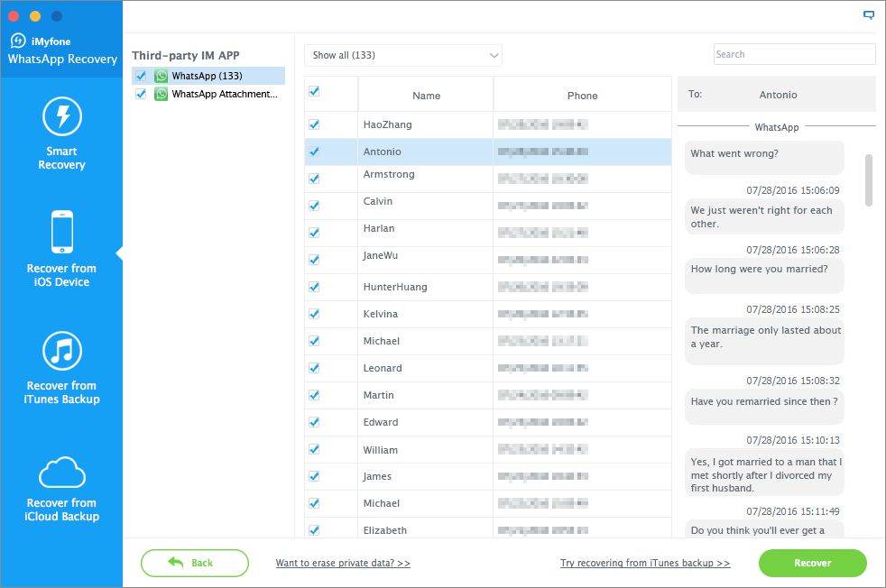The height and width of the screenshot is (588, 886).
Task: Uncheck the William contact checkbox
Action: 314,450
